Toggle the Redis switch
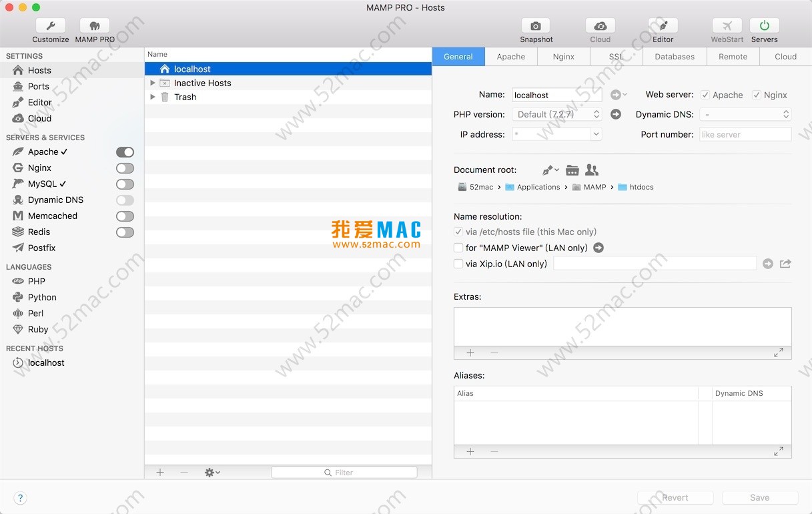 point(125,232)
